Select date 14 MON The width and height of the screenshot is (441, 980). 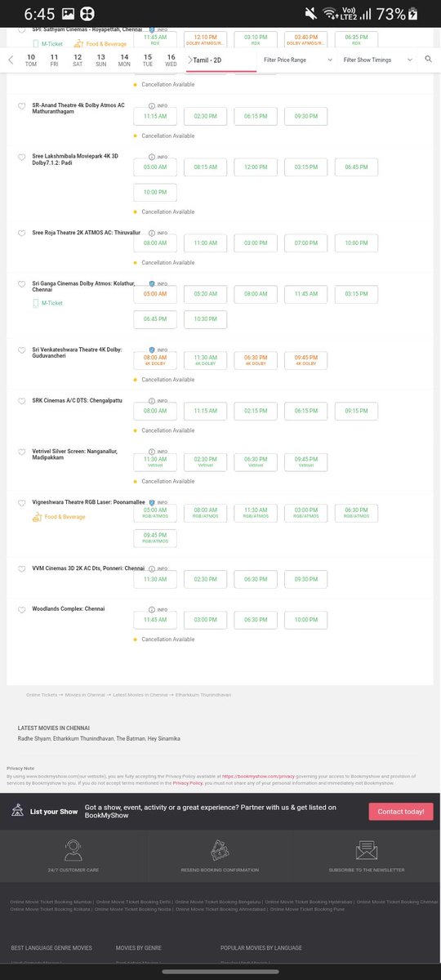click(x=124, y=60)
